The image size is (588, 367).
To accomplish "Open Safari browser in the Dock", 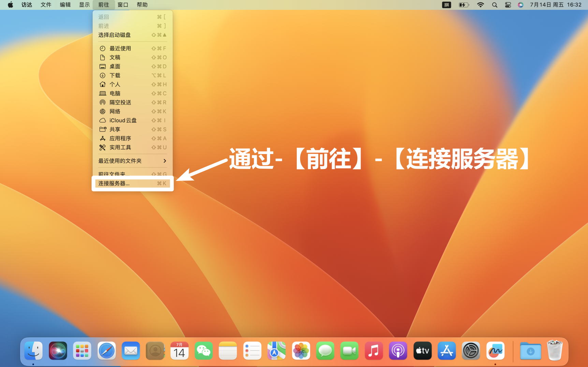I will click(x=106, y=351).
